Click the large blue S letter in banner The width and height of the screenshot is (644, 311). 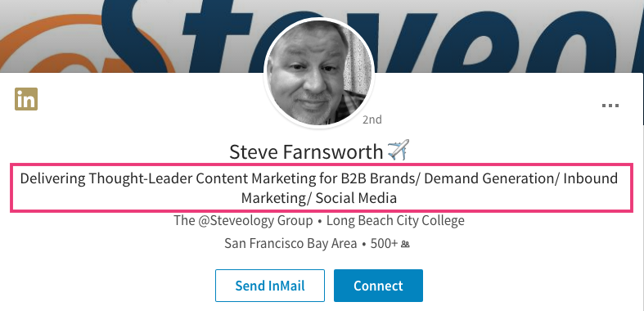pyautogui.click(x=137, y=35)
